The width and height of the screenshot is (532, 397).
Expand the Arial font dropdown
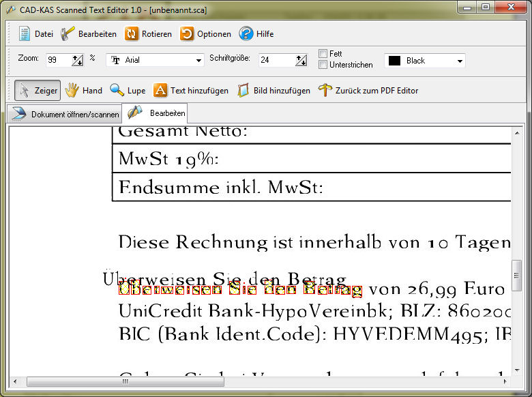click(199, 61)
